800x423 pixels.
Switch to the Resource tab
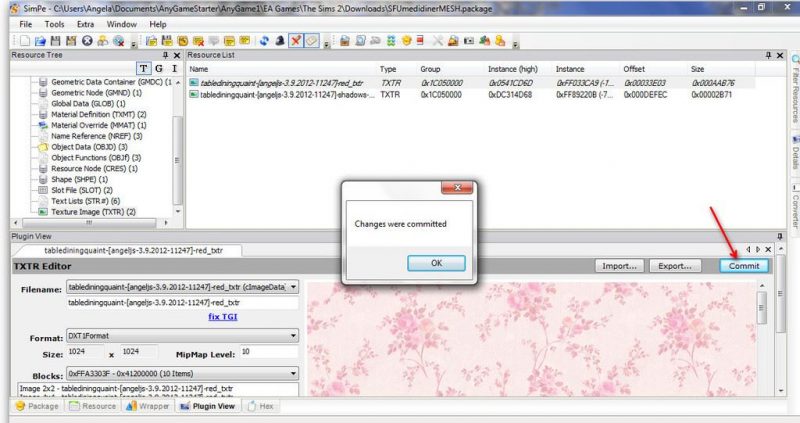pos(93,406)
